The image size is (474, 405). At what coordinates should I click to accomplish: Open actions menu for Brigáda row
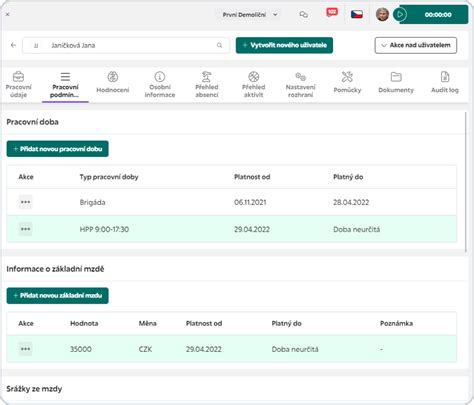click(25, 202)
